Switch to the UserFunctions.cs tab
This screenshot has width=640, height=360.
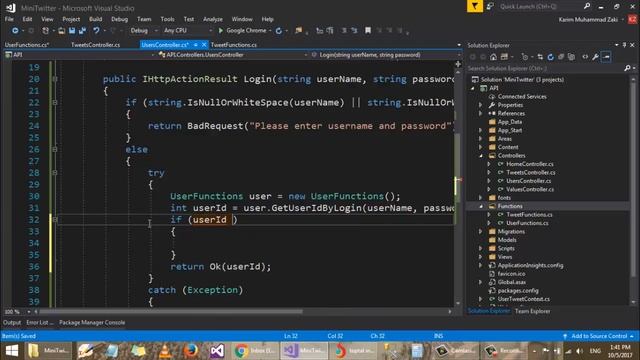[27, 45]
